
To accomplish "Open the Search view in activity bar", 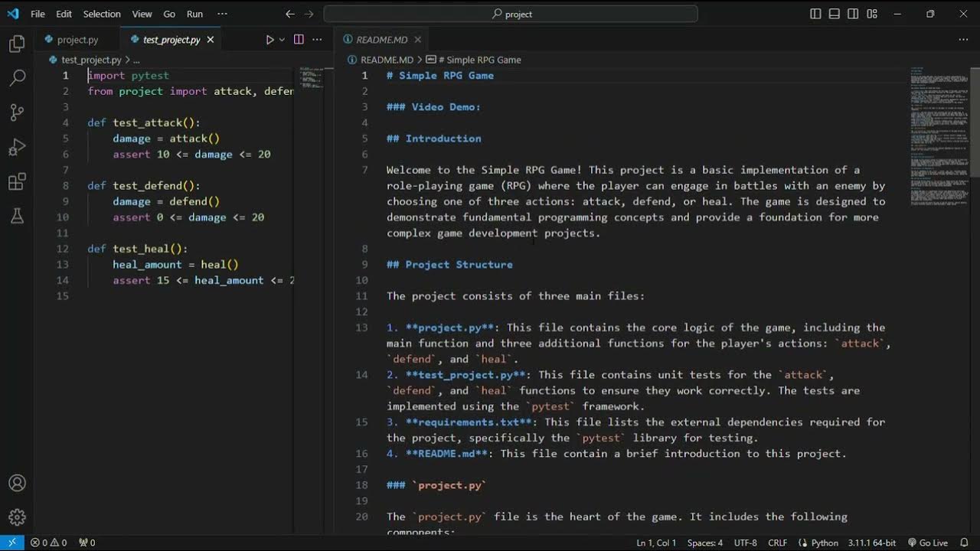I will (17, 77).
